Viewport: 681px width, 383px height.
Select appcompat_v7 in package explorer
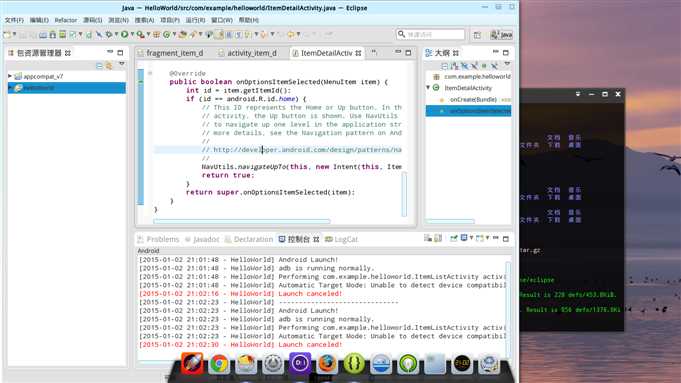pos(43,76)
